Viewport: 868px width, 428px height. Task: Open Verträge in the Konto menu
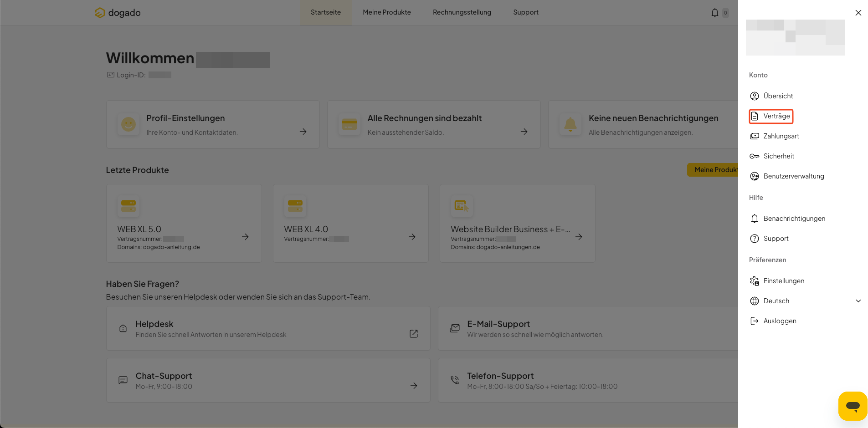(x=771, y=116)
